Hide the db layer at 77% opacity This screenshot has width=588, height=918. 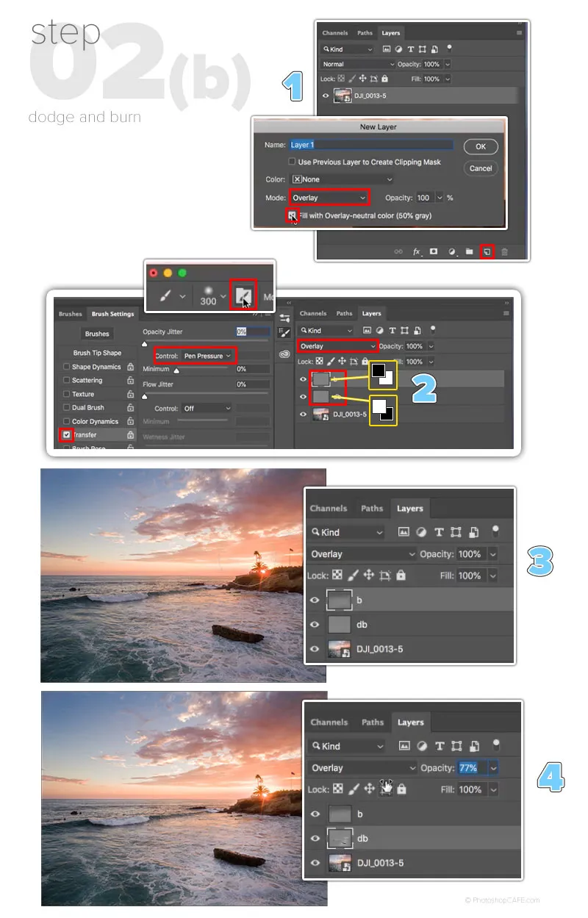coord(315,838)
